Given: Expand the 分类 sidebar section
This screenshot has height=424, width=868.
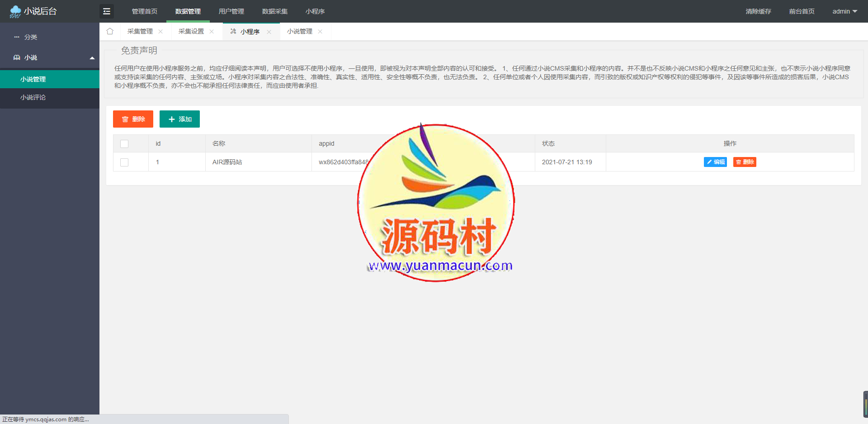Looking at the screenshot, I should pos(31,37).
